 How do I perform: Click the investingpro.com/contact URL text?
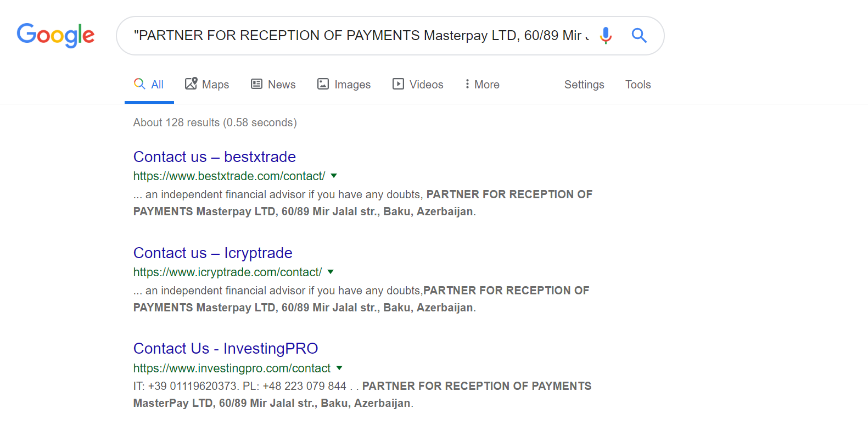(232, 368)
